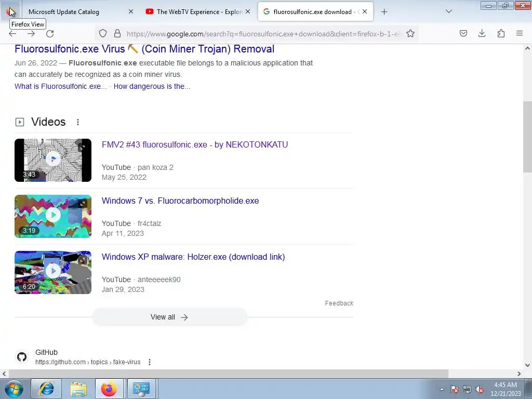The height and width of the screenshot is (399, 532).
Task: Click View all videos button
Action: 170,317
